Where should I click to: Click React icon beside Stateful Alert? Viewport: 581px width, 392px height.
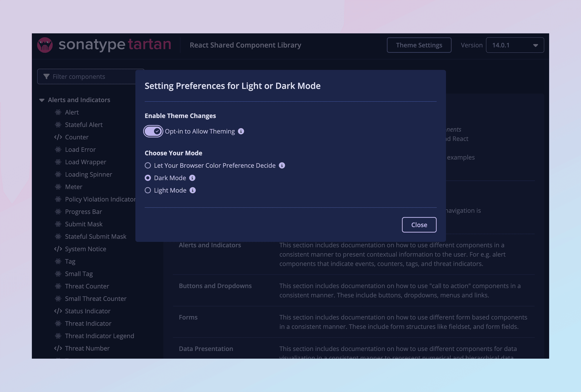(58, 125)
